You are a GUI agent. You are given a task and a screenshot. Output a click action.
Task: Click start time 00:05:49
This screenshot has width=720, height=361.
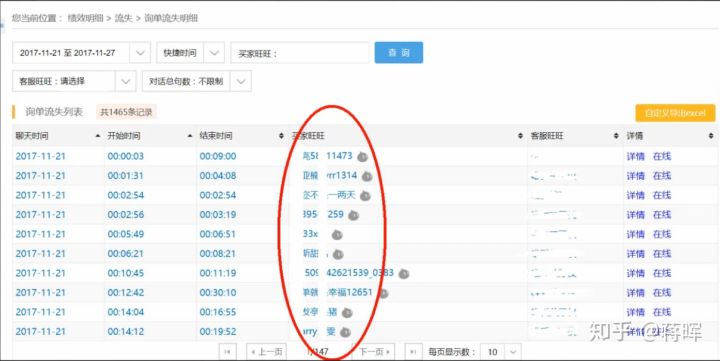tap(126, 235)
